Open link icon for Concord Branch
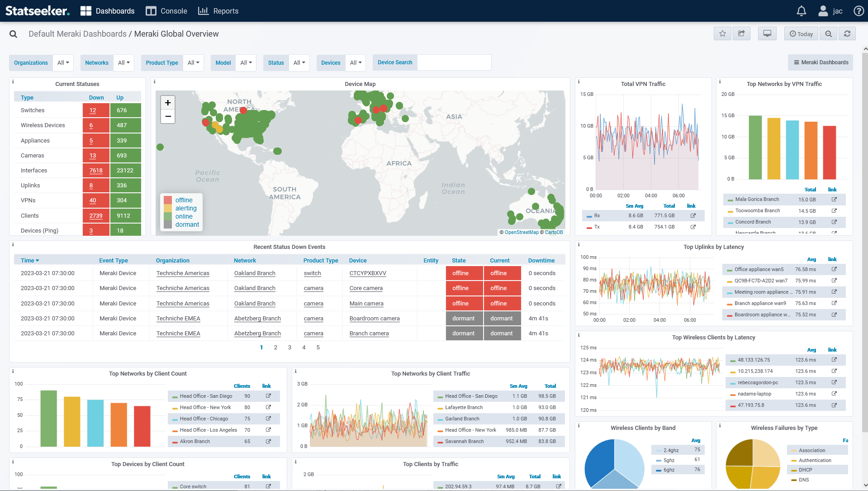Image resolution: width=868 pixels, height=491 pixels. (834, 222)
